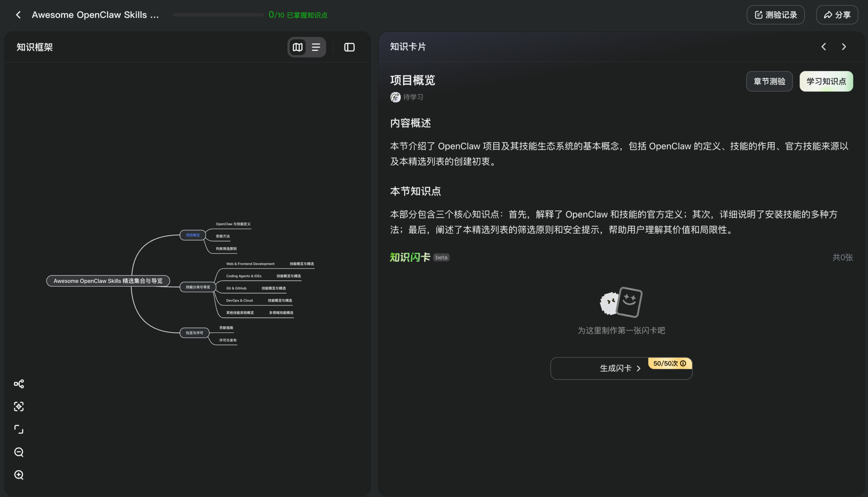Go to next card with the right chevron
The image size is (868, 497).
click(844, 47)
